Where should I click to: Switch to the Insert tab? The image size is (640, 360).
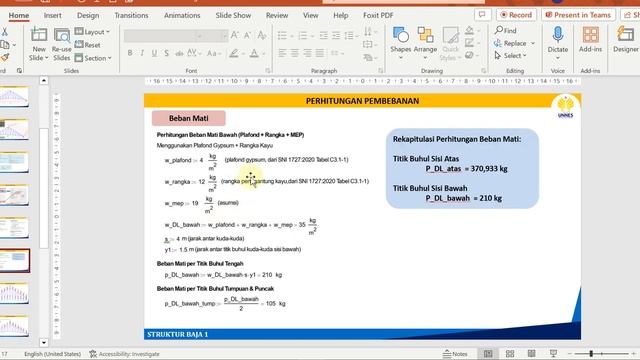pyautogui.click(x=53, y=16)
